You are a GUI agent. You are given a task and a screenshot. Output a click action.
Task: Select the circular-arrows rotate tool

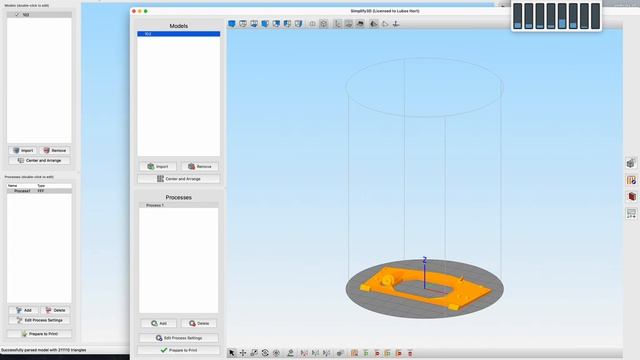click(x=265, y=353)
